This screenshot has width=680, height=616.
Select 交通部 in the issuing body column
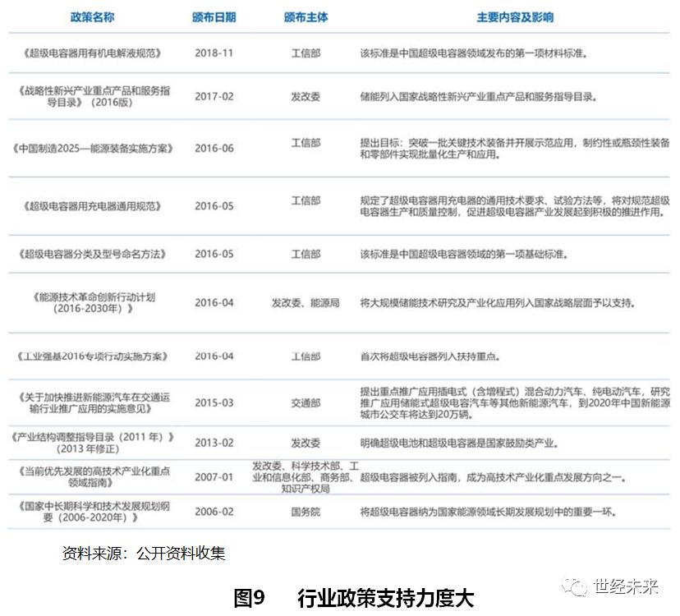coord(304,401)
